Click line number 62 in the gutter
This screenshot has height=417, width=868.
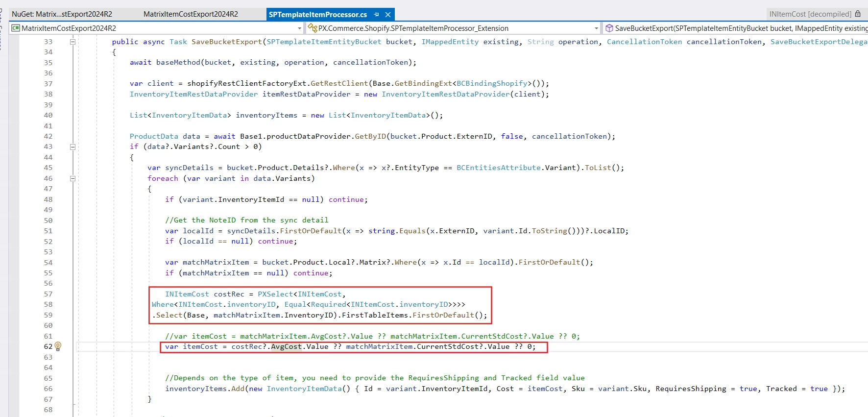(48, 346)
